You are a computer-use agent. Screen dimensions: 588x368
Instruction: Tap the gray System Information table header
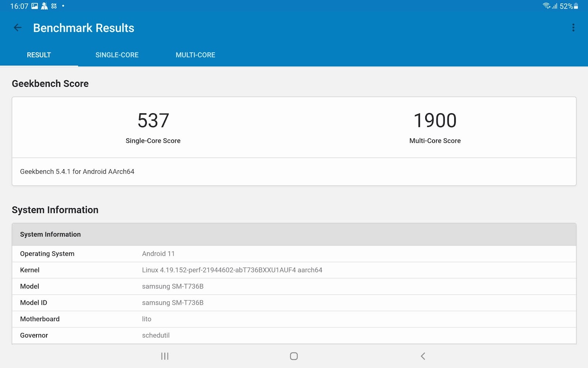[x=294, y=234]
